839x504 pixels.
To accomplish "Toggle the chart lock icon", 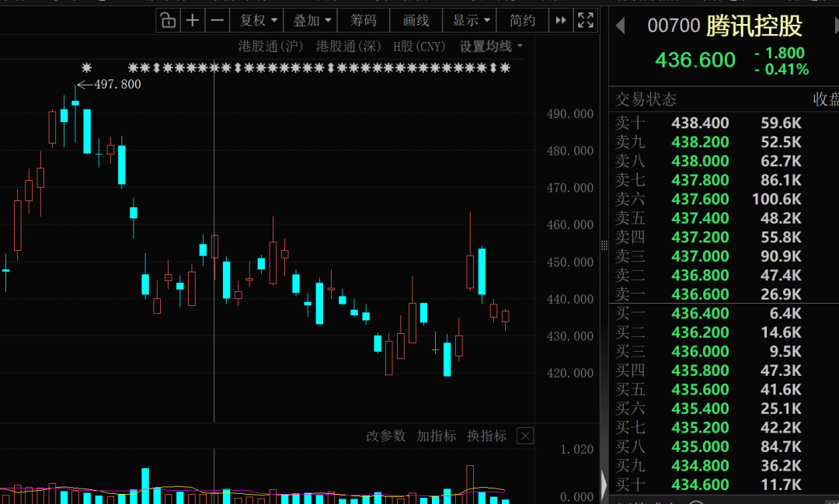I will [x=168, y=21].
